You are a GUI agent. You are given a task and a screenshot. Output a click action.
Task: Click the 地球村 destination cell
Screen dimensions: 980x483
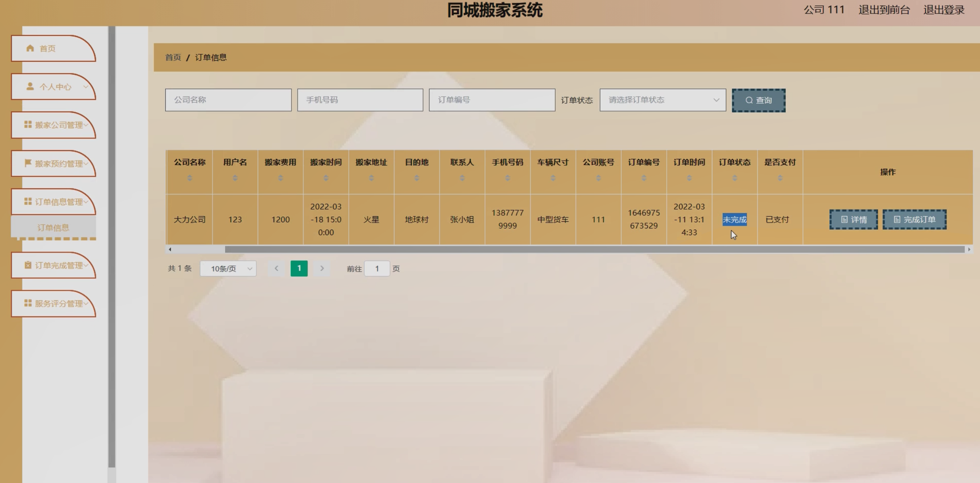[417, 220]
